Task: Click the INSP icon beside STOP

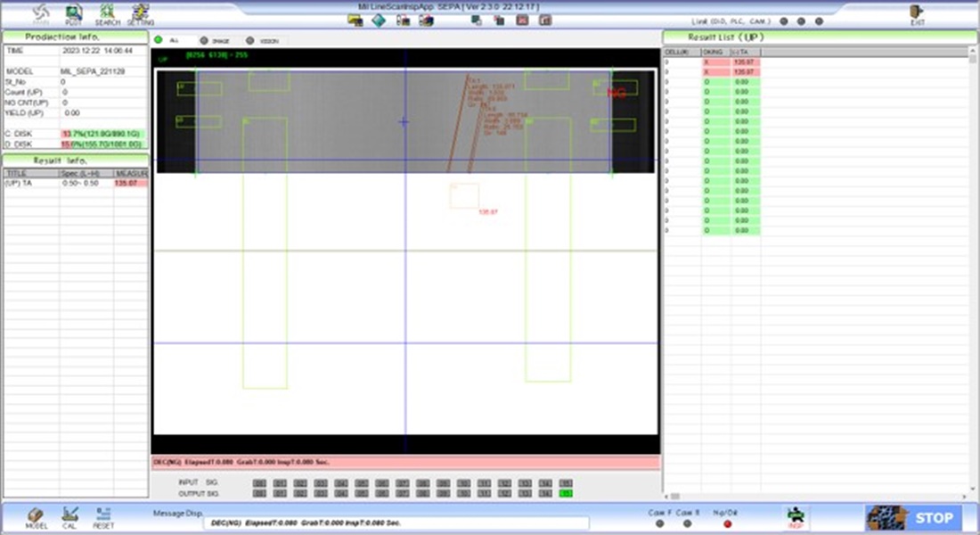Action: pyautogui.click(x=795, y=517)
